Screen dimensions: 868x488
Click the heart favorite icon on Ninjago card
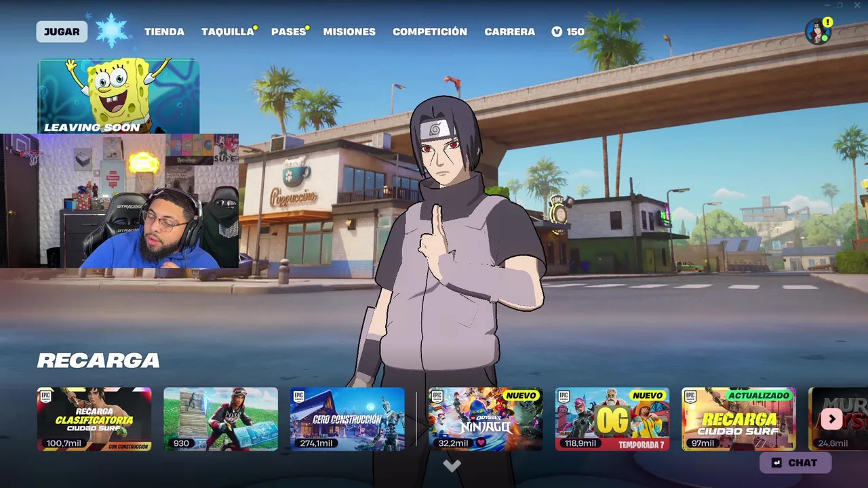click(x=481, y=443)
